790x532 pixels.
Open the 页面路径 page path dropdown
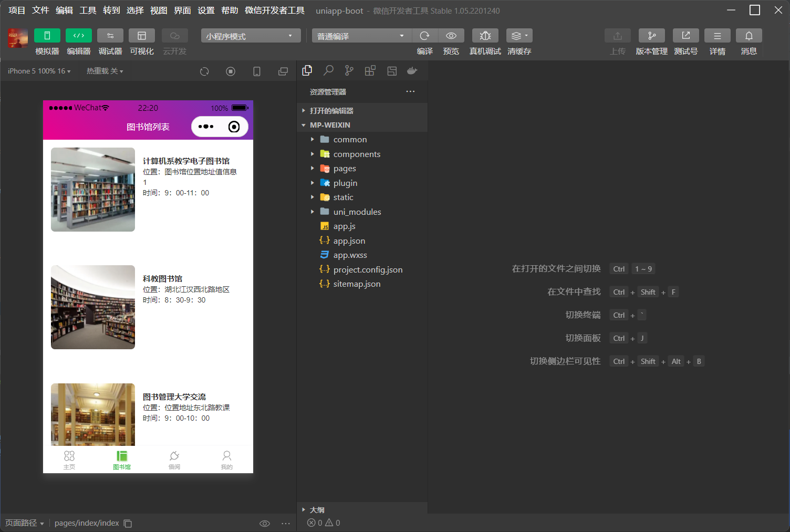click(x=24, y=523)
